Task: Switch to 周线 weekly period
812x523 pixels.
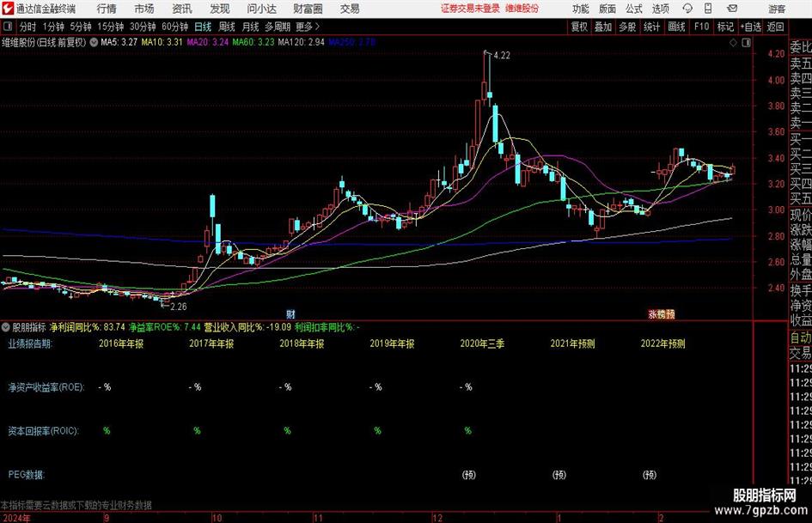Action: click(x=227, y=27)
